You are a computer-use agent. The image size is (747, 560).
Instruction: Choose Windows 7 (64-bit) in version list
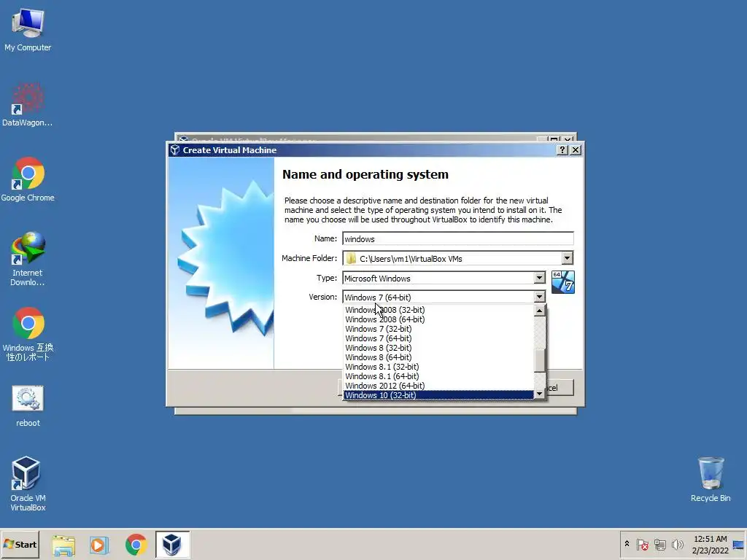click(x=438, y=338)
